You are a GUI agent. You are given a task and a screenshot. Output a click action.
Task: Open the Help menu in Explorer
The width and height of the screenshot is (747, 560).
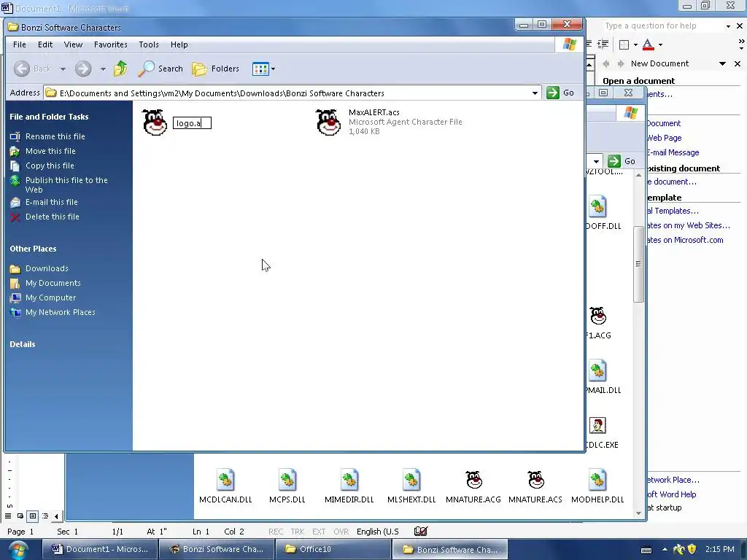coord(179,44)
